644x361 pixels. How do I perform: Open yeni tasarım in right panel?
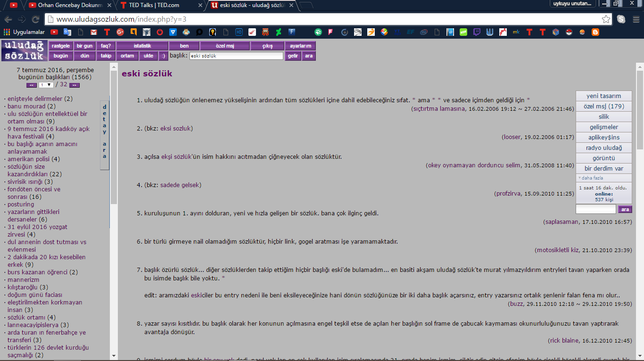coord(603,96)
